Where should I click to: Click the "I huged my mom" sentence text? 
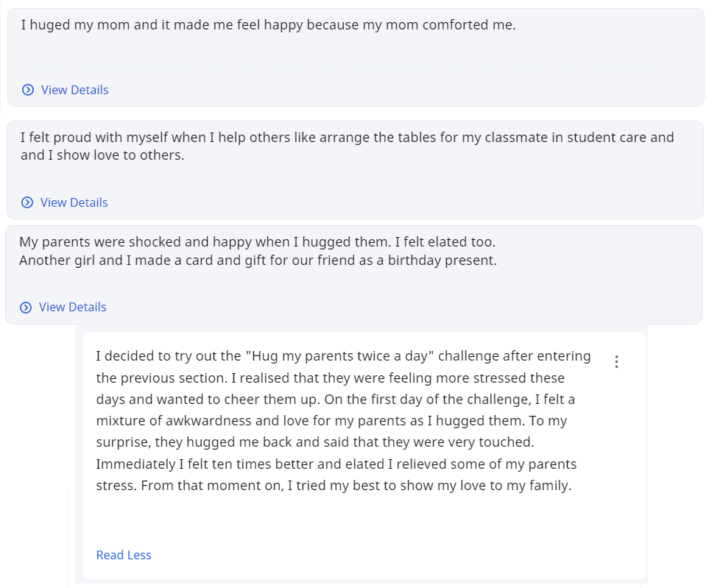click(268, 24)
